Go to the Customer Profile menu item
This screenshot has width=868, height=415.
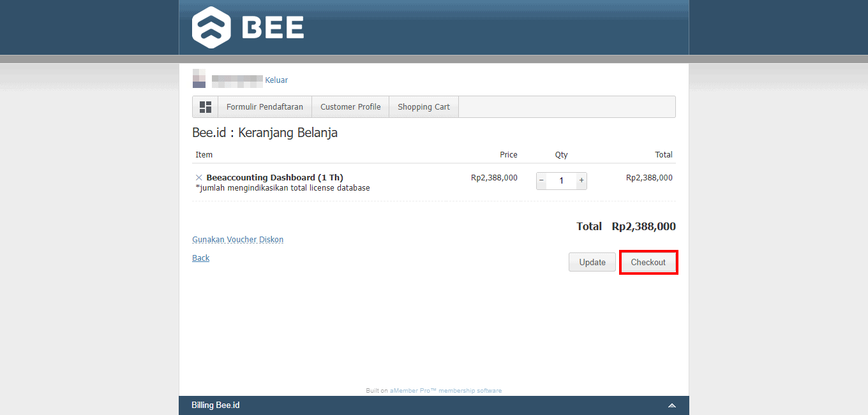[350, 107]
